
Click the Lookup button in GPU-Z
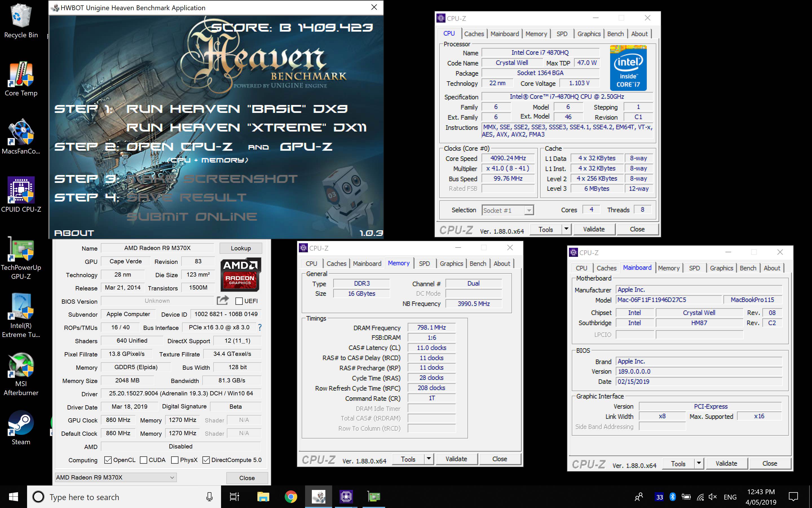point(240,248)
